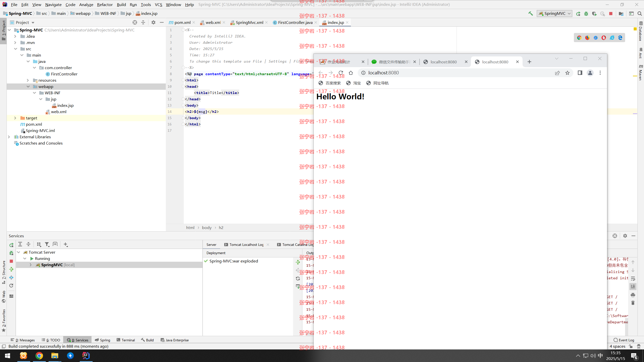Rerun service icon in Services panel
The image size is (644, 362).
pyautogui.click(x=11, y=245)
